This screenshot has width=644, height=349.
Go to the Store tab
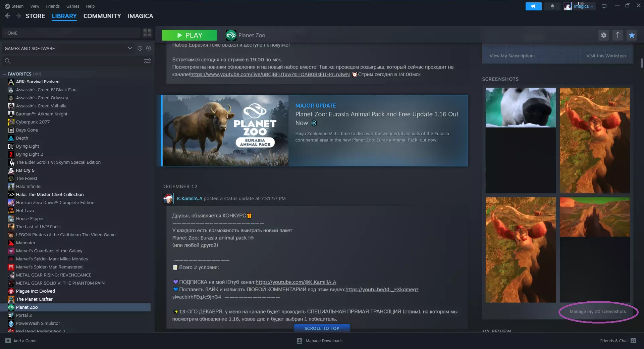pos(35,16)
